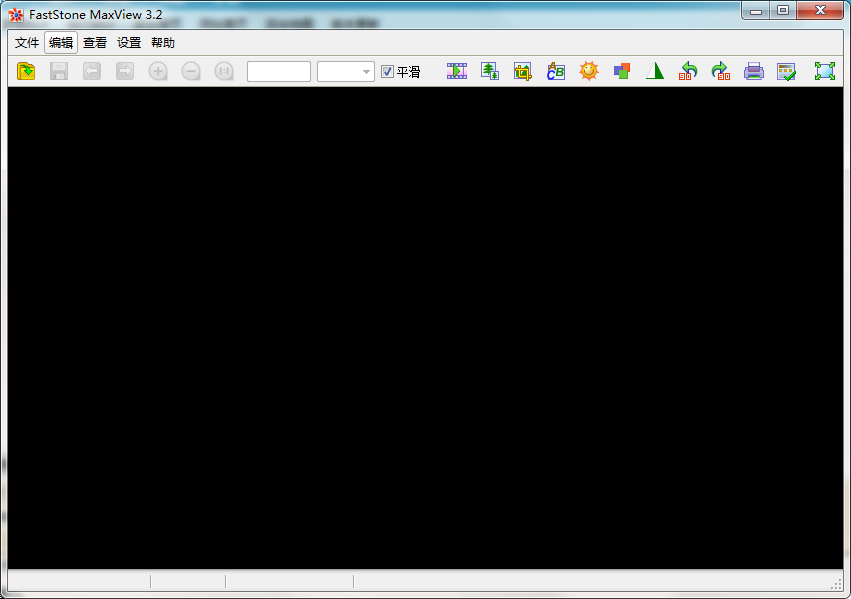Open the 文件 menu

click(27, 43)
